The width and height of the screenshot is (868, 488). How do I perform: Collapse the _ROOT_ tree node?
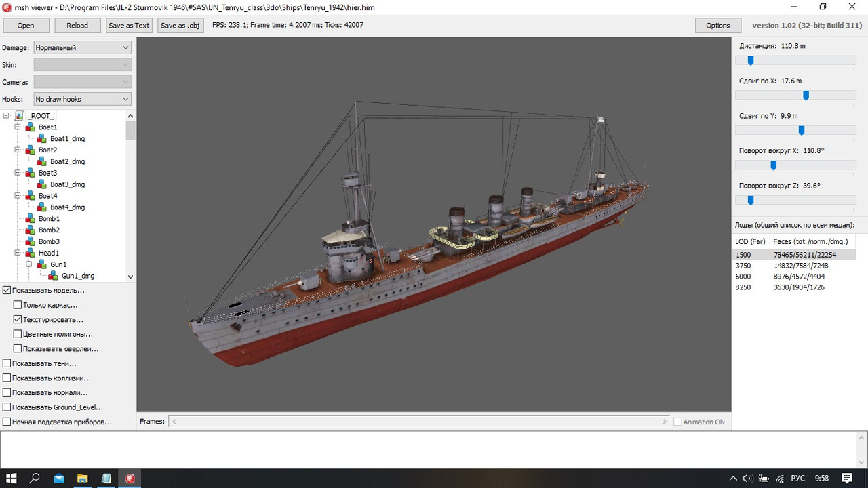tap(6, 116)
